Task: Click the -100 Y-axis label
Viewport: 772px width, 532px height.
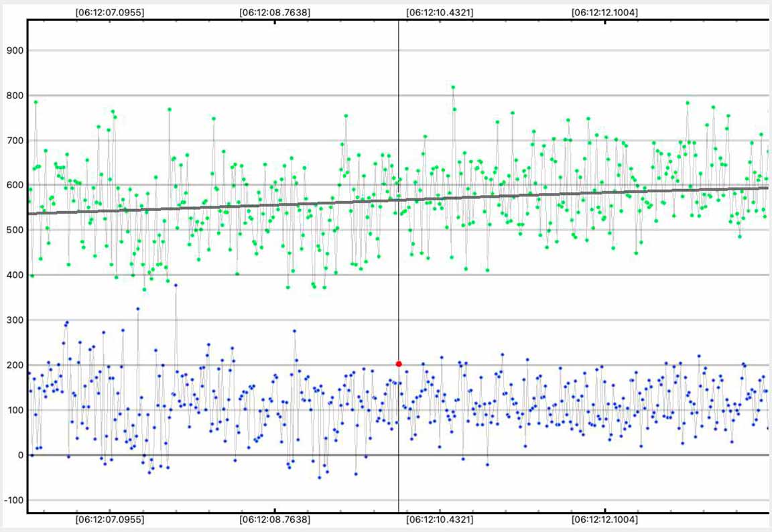Action: coord(13,501)
